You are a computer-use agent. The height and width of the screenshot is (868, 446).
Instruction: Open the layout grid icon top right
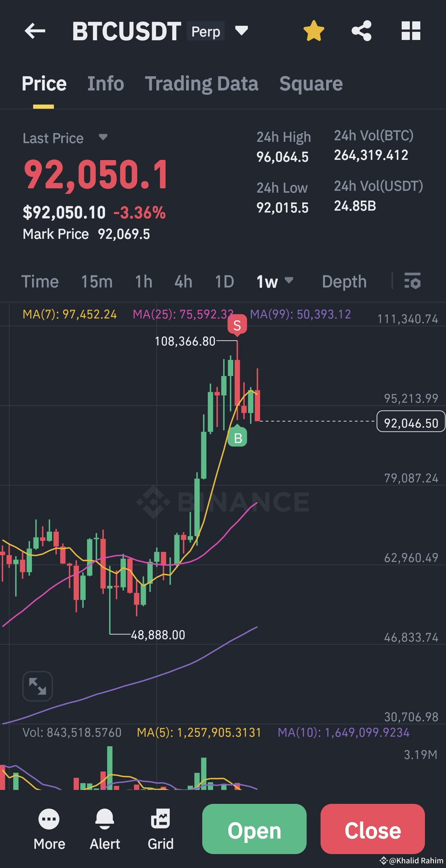(412, 31)
